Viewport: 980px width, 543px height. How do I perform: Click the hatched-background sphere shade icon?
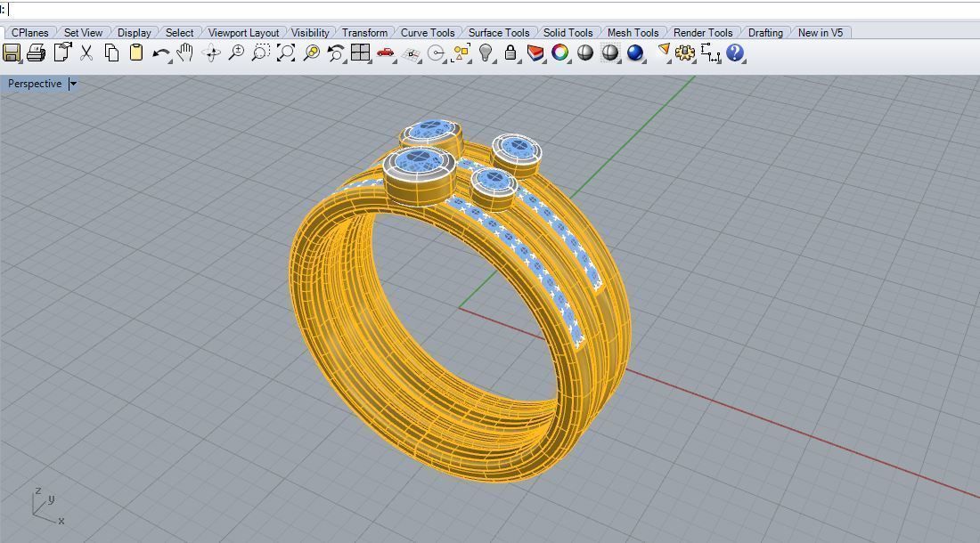click(610, 53)
